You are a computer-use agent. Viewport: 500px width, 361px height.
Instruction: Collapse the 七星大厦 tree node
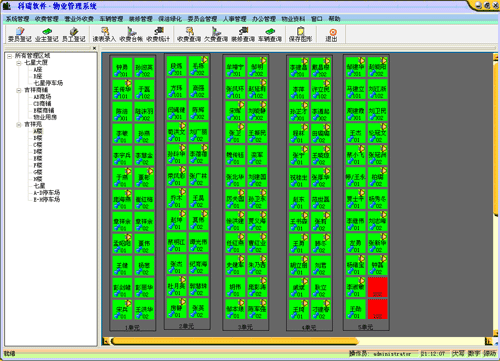click(19, 63)
